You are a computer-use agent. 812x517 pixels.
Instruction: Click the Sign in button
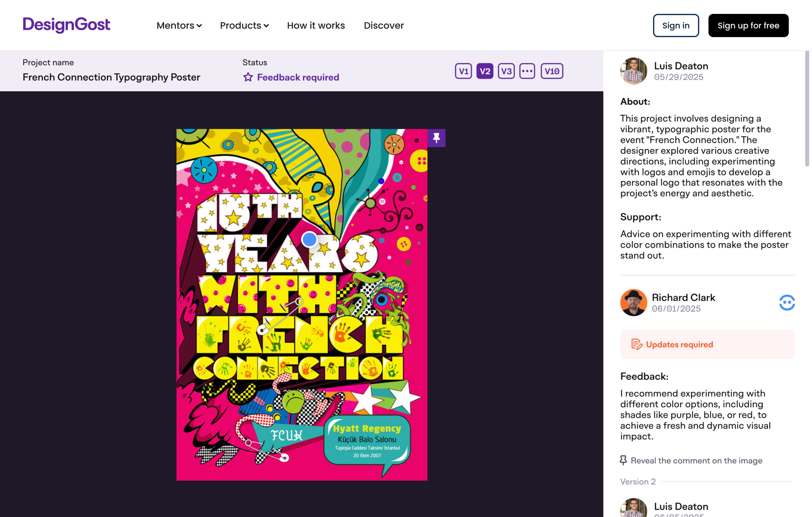675,26
